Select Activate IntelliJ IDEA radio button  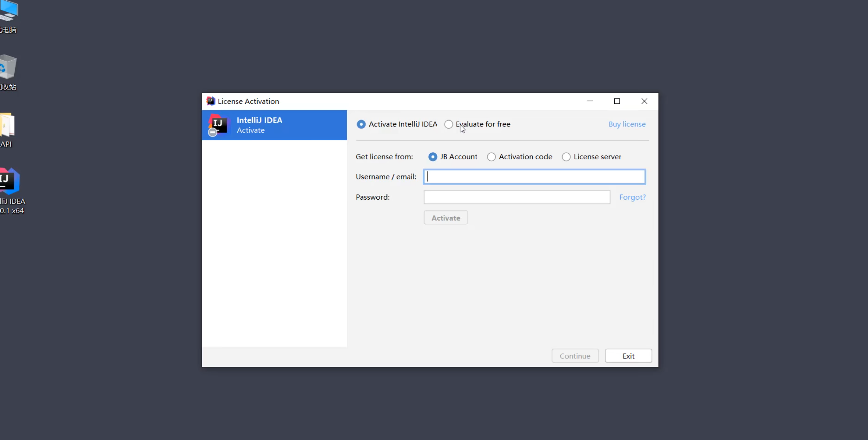pos(361,124)
